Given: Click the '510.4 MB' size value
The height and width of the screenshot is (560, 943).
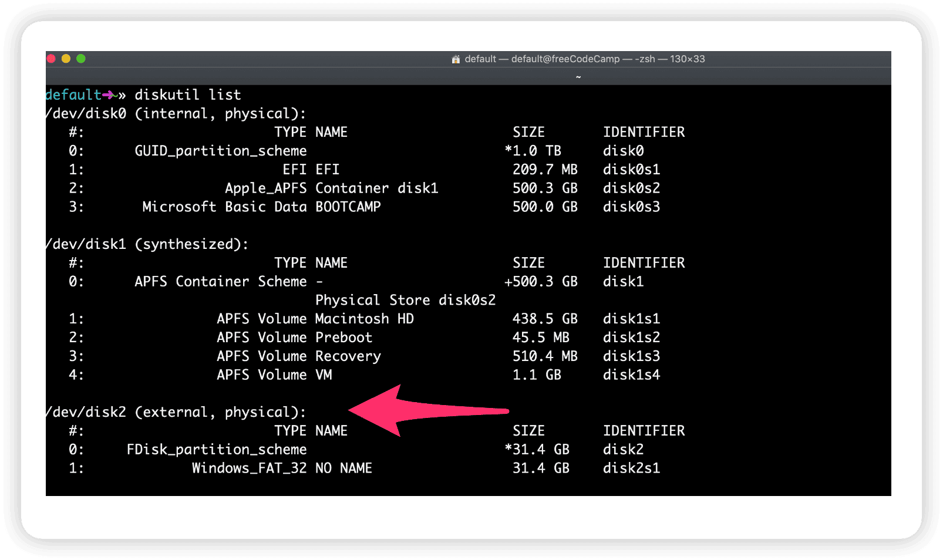Looking at the screenshot, I should pos(545,356).
